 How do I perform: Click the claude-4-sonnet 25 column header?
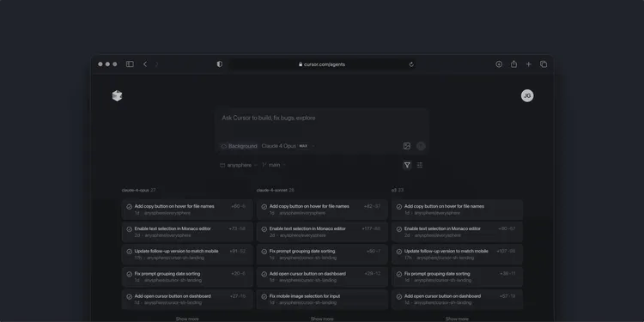click(275, 190)
